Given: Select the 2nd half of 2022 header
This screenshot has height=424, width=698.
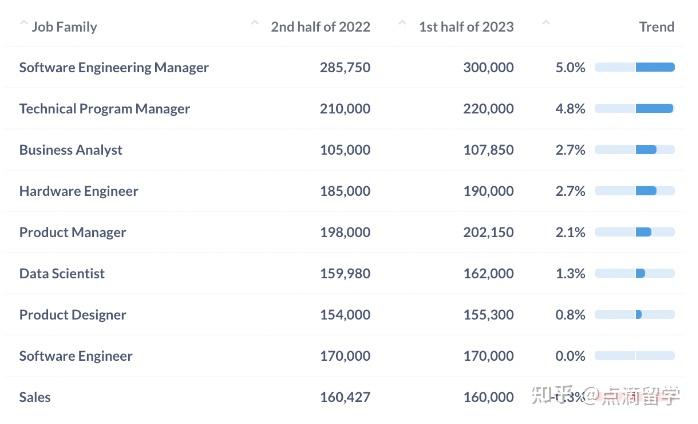Looking at the screenshot, I should (320, 27).
